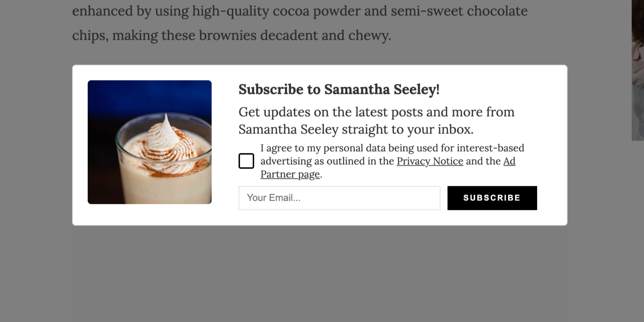Click the partial image at right edge
The width and height of the screenshot is (644, 322).
click(638, 69)
